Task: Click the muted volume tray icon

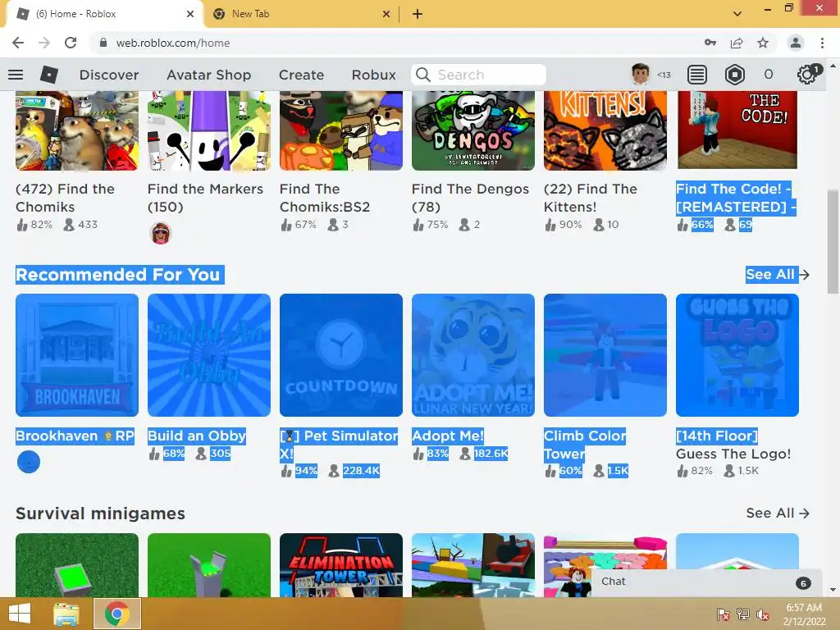Action: pos(762,614)
